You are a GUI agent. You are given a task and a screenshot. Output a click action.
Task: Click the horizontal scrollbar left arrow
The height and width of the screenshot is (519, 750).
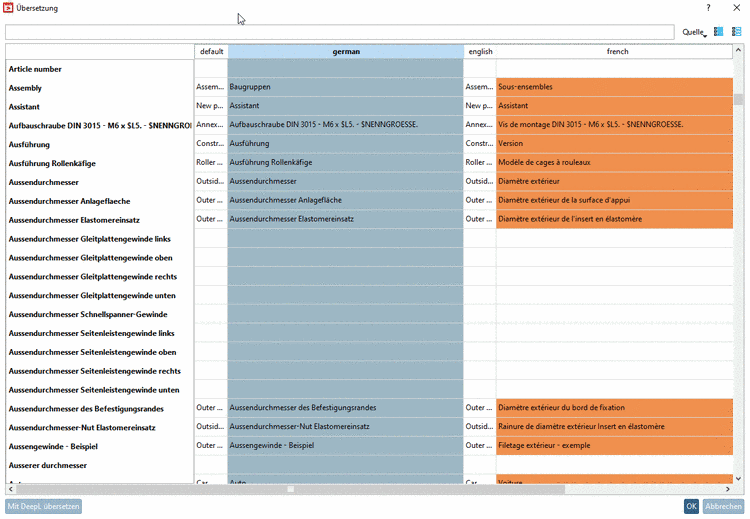[x=11, y=489]
